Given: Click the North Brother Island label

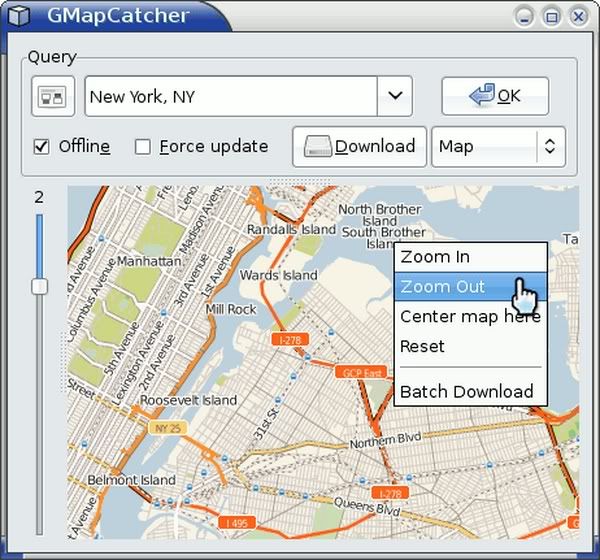Looking at the screenshot, I should [380, 215].
